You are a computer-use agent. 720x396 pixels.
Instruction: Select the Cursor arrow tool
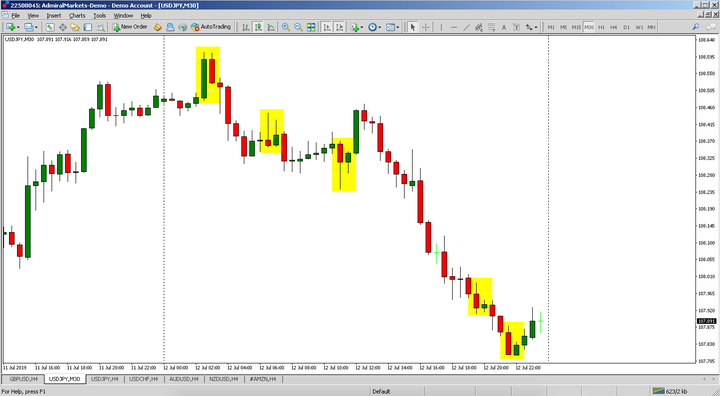(x=412, y=27)
